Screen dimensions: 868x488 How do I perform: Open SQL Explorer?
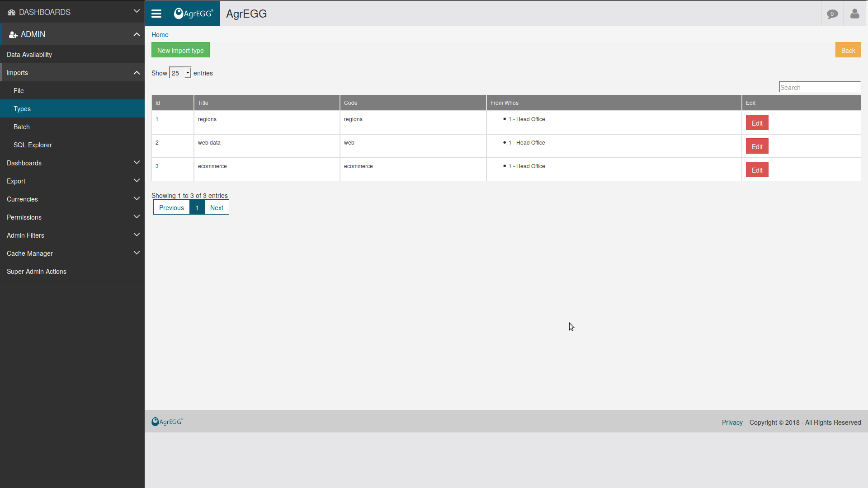pyautogui.click(x=72, y=145)
